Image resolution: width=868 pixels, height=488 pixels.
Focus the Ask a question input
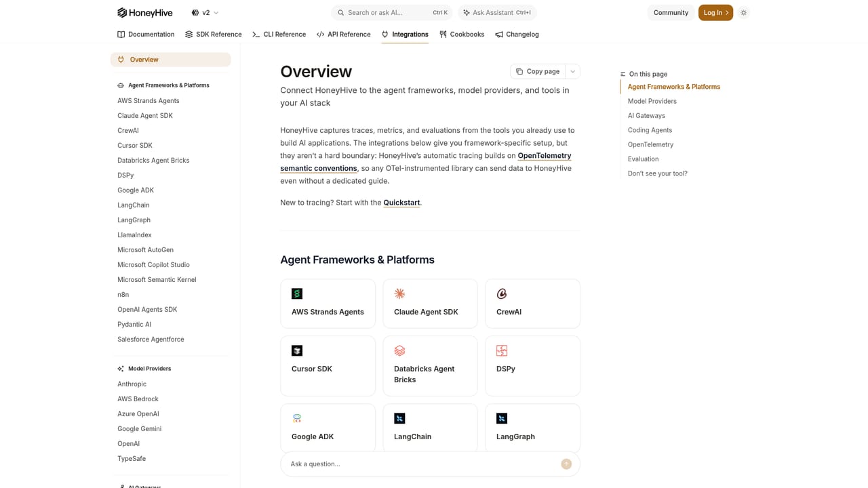click(x=420, y=464)
